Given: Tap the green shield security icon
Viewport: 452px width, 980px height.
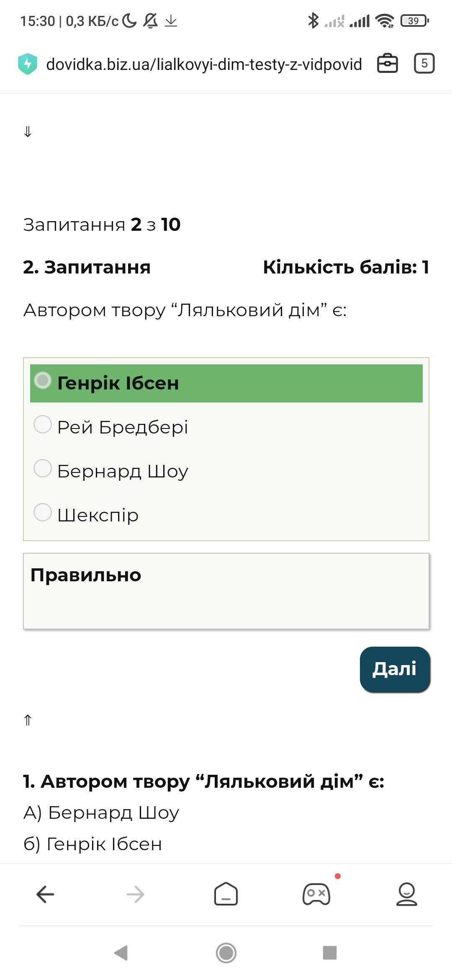Looking at the screenshot, I should [28, 64].
